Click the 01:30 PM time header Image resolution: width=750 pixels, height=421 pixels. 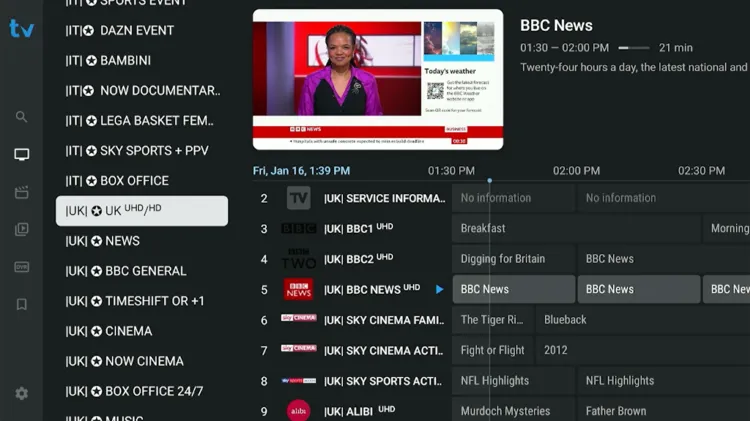[451, 171]
